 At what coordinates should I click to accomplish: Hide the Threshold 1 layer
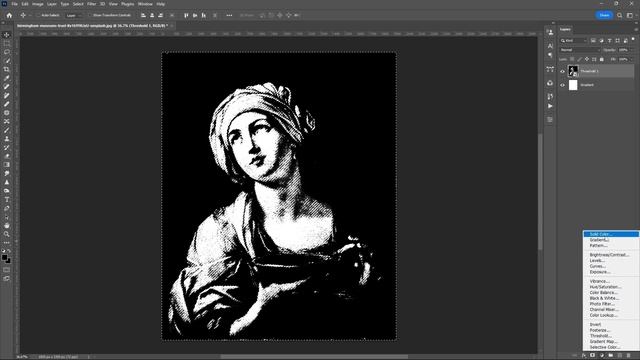point(562,71)
